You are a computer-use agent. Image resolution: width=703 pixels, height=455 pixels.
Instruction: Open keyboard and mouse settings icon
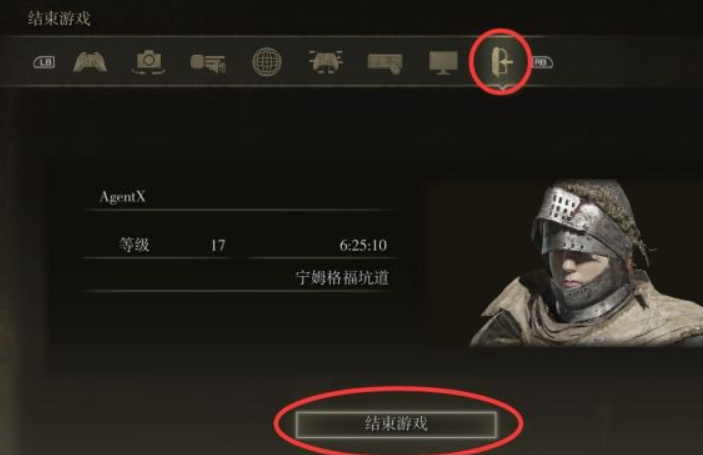385,64
